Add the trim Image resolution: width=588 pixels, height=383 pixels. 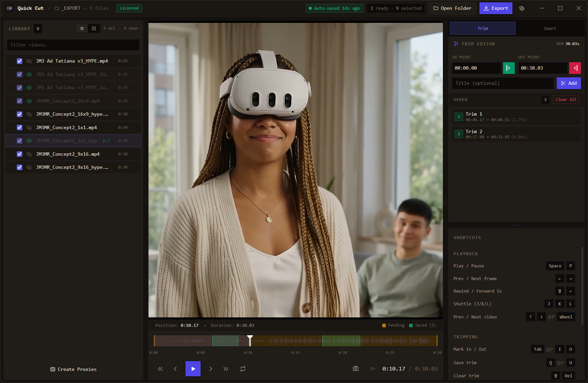[569, 83]
